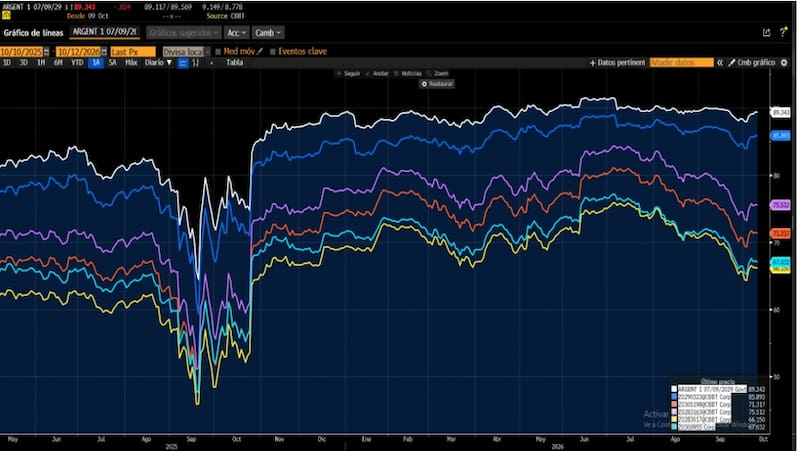Switch to Tabla view
800x451 pixels.
point(235,63)
